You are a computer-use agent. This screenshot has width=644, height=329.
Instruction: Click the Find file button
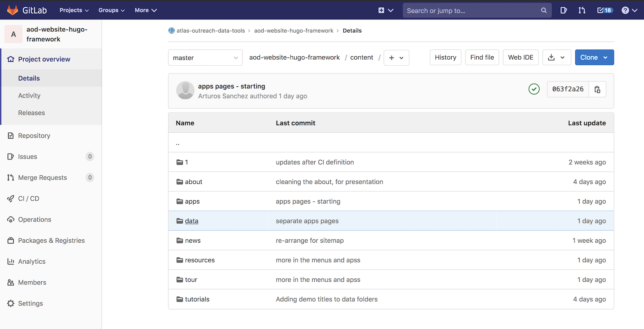pos(482,58)
